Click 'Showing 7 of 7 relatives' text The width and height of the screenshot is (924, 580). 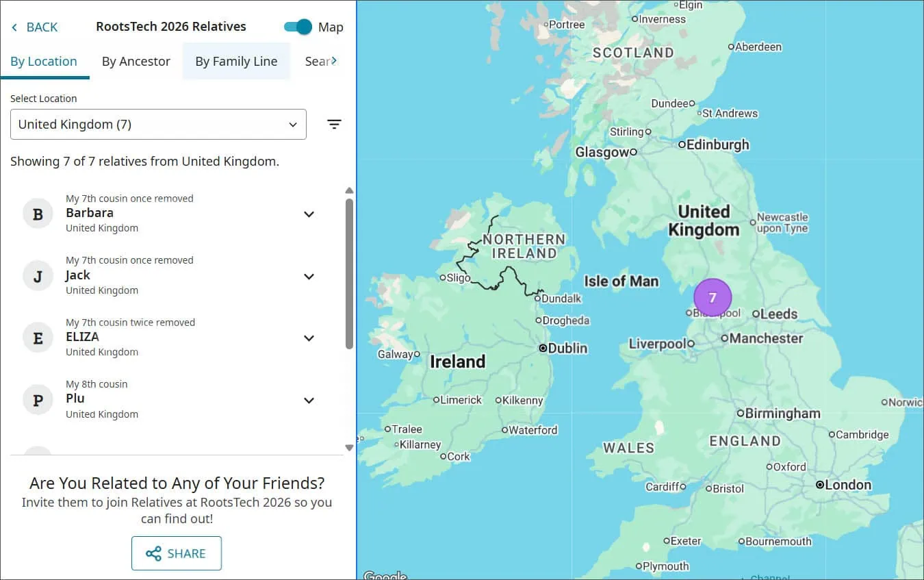pyautogui.click(x=144, y=162)
